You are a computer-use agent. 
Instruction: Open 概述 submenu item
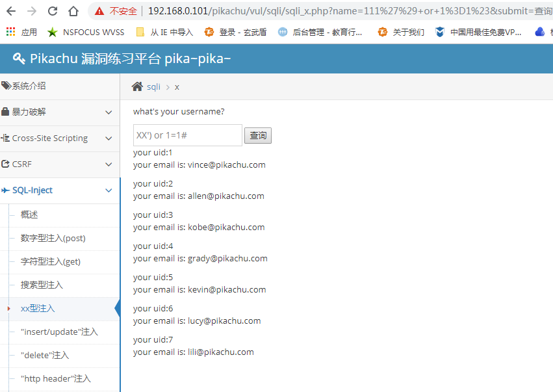(x=29, y=215)
